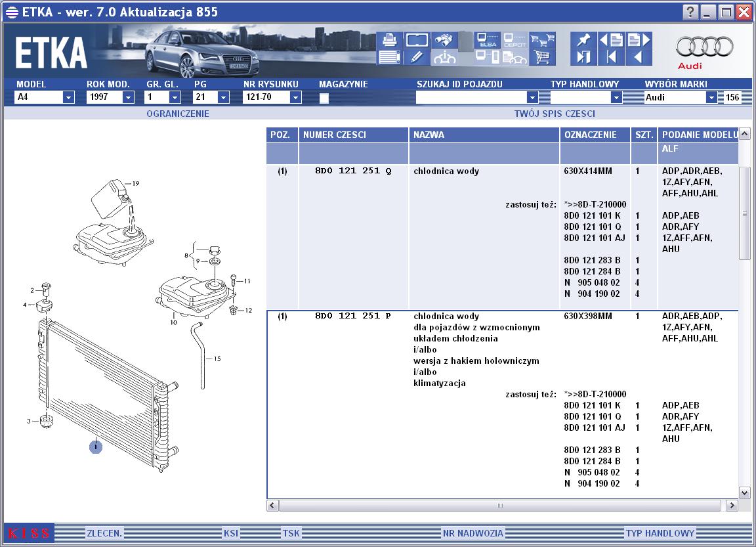Click the horizontal scrollbar thumb under parts list

click(500, 506)
